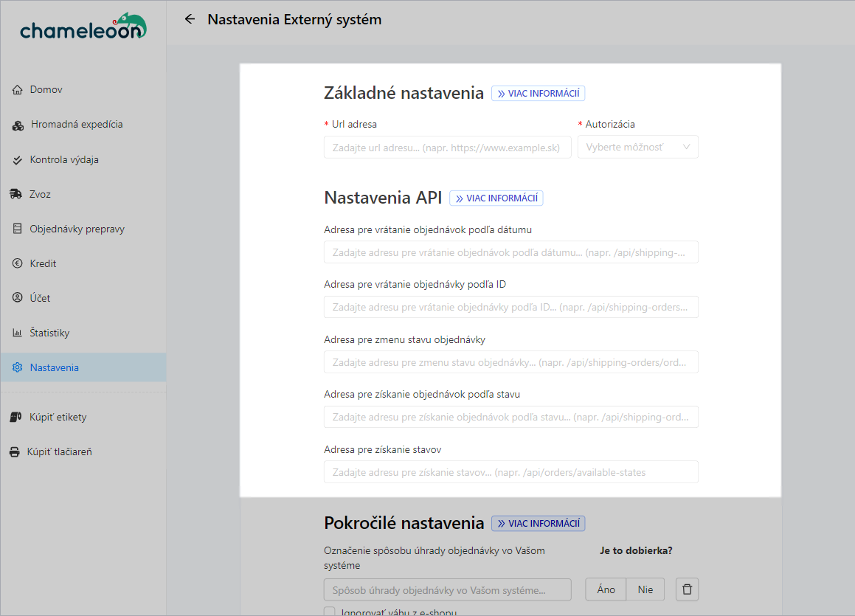The image size is (855, 616).
Task: Click the home icon beside Domov
Action: (x=18, y=90)
